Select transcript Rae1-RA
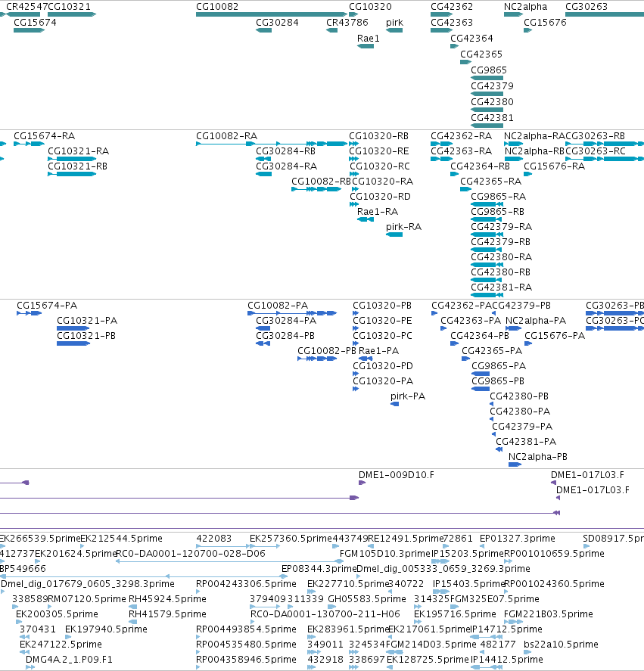Image resolution: width=644 pixels, height=671 pixels. [x=366, y=219]
